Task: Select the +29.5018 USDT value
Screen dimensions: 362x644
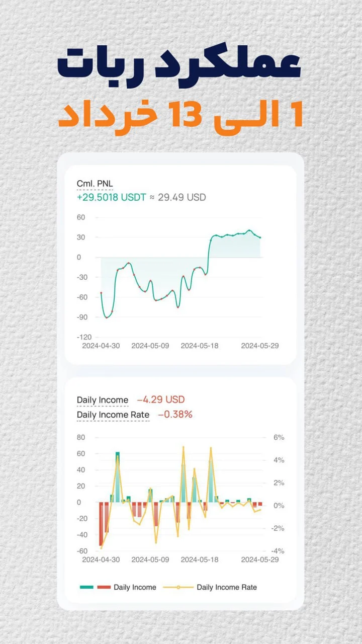Action: coord(112,197)
